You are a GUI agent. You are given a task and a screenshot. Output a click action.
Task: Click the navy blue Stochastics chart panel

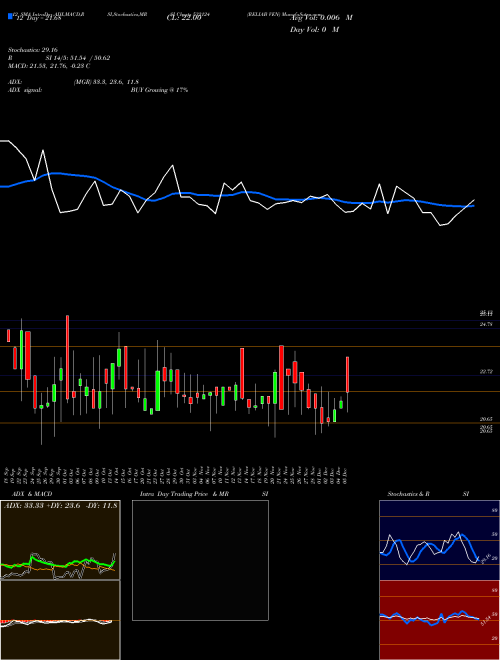coord(439,540)
